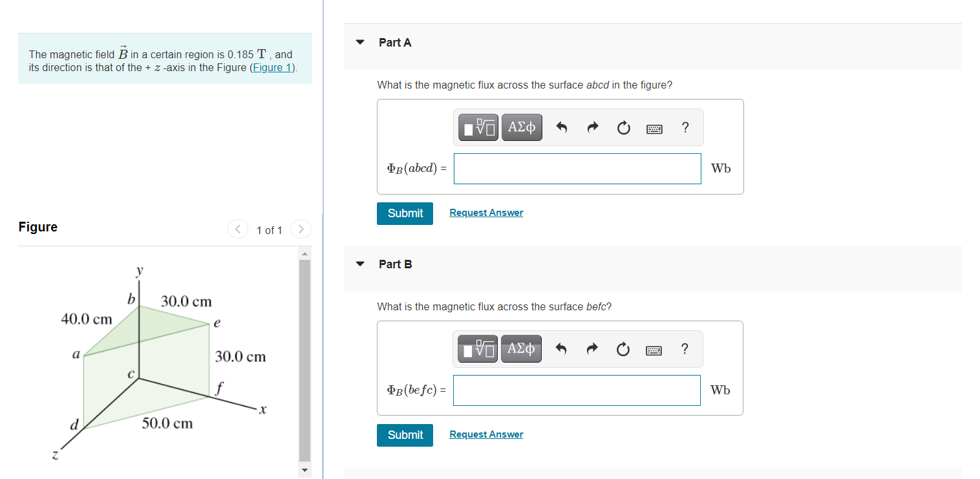Redo in Part A answer toolbar
Image resolution: width=980 pixels, height=479 pixels.
(592, 128)
